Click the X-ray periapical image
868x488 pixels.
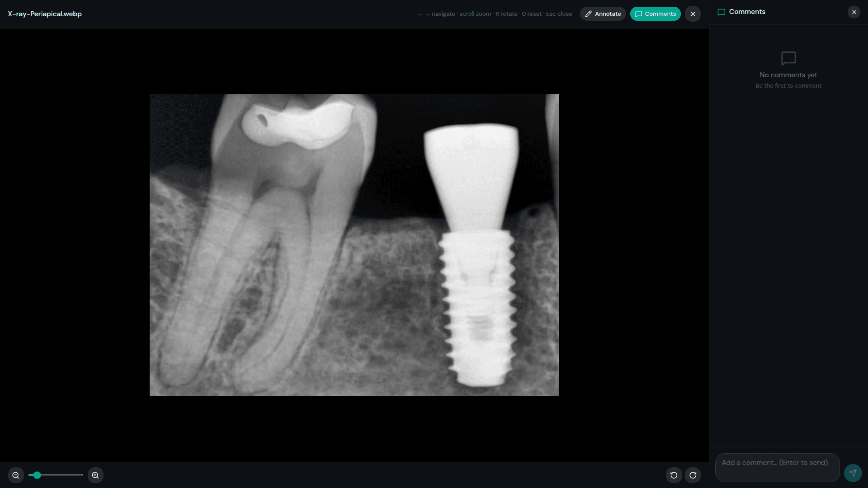[354, 245]
